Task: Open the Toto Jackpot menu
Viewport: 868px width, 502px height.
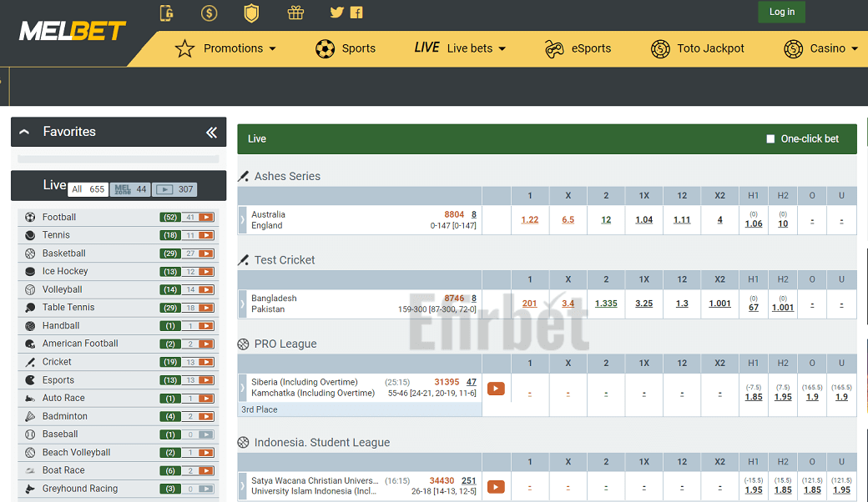Action: point(698,48)
